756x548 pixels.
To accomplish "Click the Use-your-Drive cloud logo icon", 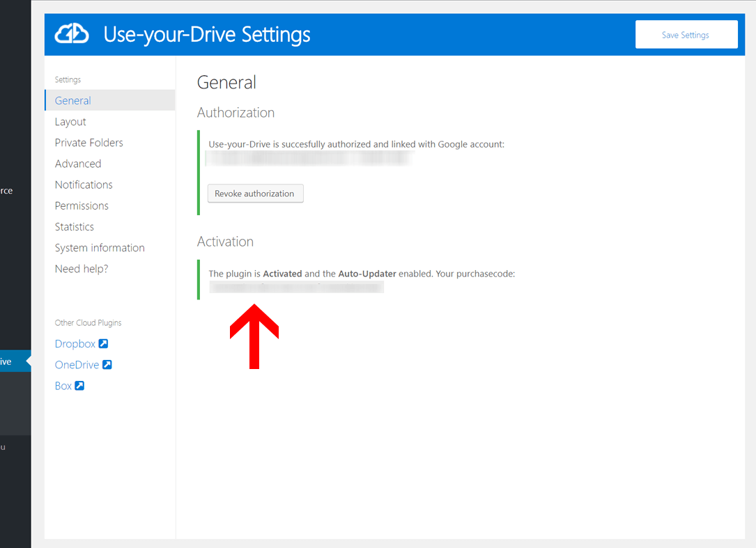I will coord(72,34).
